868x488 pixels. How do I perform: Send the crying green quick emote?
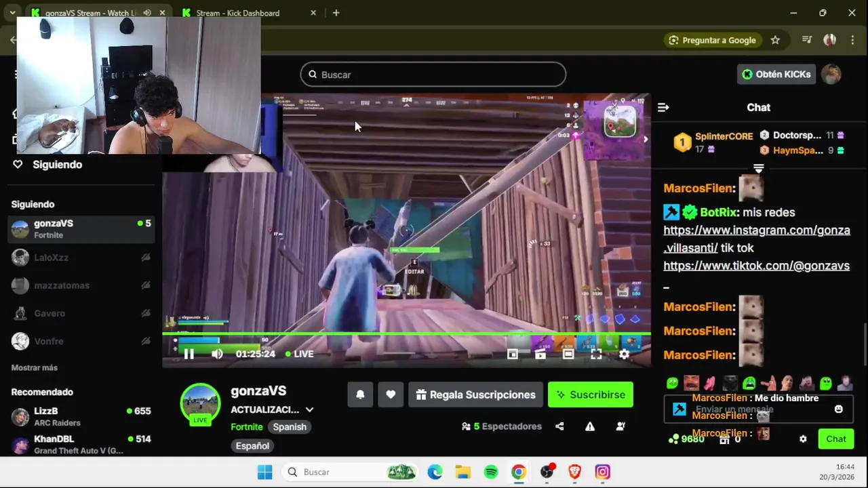pyautogui.click(x=749, y=383)
